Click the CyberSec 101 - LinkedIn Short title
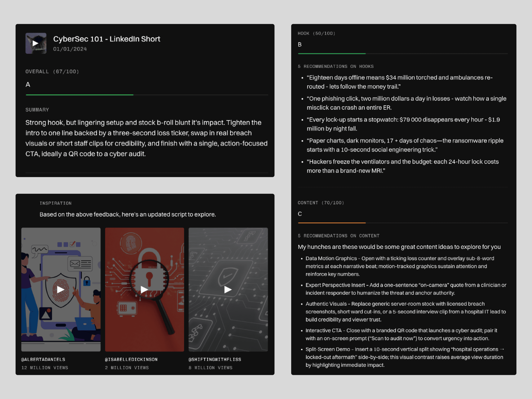This screenshot has height=399, width=532. pyautogui.click(x=107, y=39)
